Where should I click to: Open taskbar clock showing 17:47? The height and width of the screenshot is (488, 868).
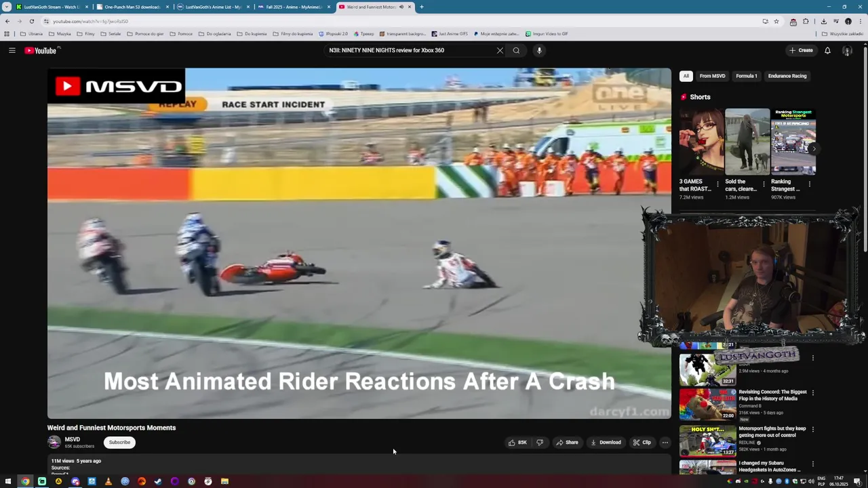pyautogui.click(x=839, y=481)
